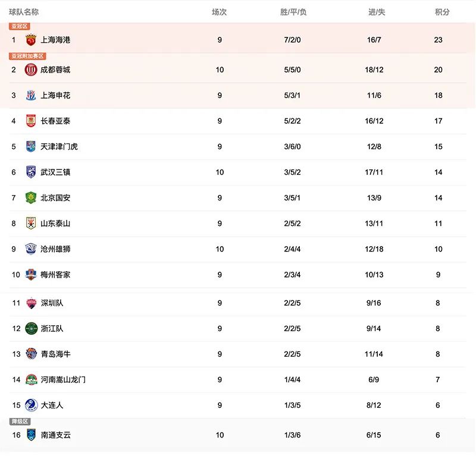Click the 天津津门虎 team crest
The image size is (476, 456).
[31, 146]
